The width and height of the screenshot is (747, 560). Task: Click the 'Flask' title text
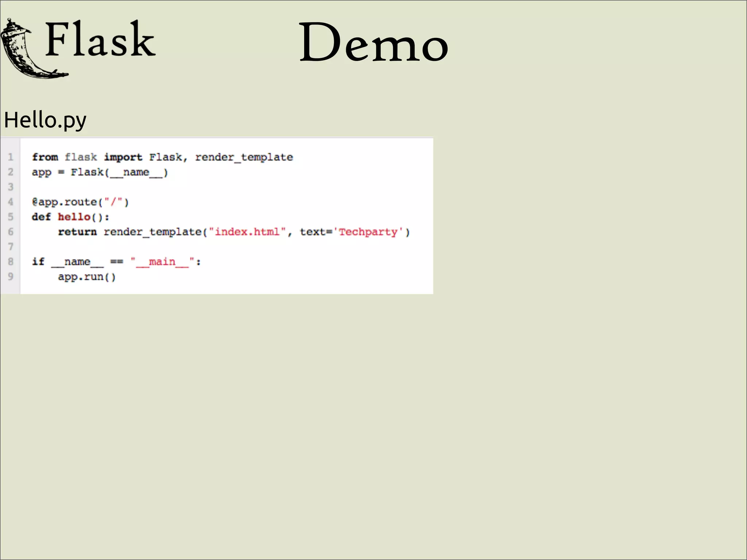pos(100,39)
